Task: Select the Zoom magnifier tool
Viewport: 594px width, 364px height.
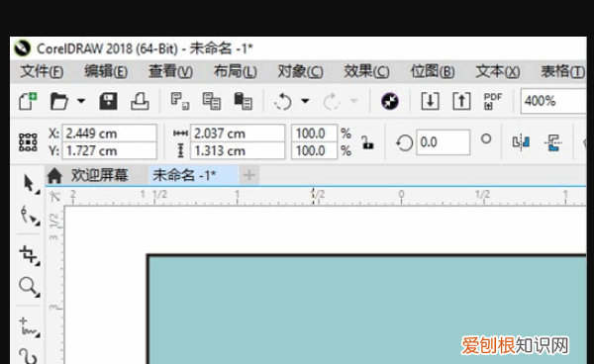Action: tap(30, 287)
